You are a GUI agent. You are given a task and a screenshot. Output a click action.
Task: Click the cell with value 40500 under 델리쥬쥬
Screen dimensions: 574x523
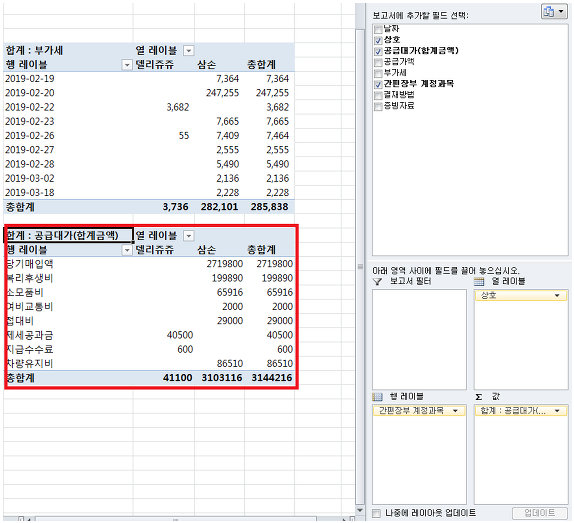tap(180, 335)
